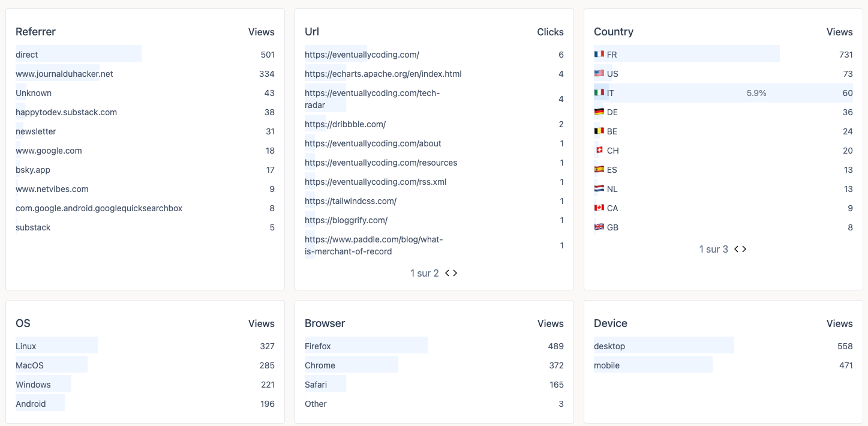Click the Belgium flag icon
This screenshot has width=868, height=426.
point(599,131)
